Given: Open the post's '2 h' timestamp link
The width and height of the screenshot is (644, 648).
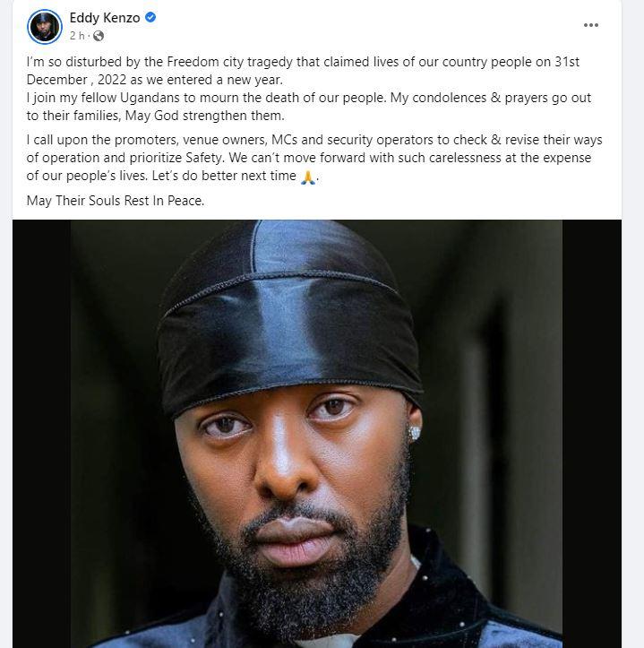Looking at the screenshot, I should point(77,36).
